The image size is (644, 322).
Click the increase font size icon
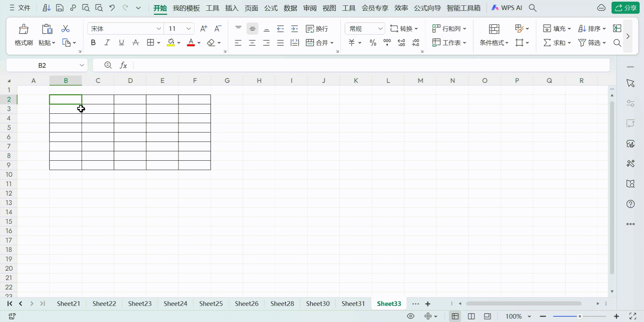coord(203,29)
